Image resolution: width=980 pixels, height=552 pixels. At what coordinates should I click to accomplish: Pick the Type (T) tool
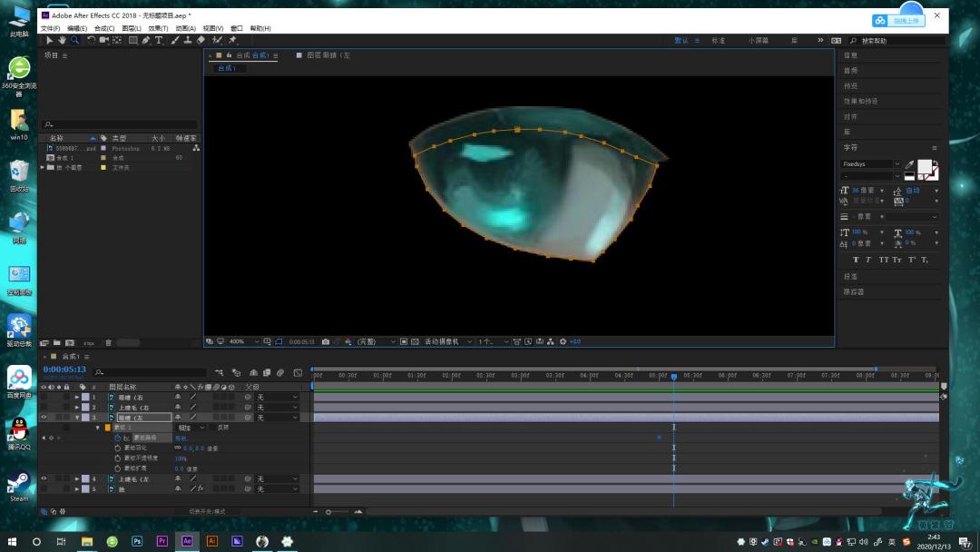[159, 40]
